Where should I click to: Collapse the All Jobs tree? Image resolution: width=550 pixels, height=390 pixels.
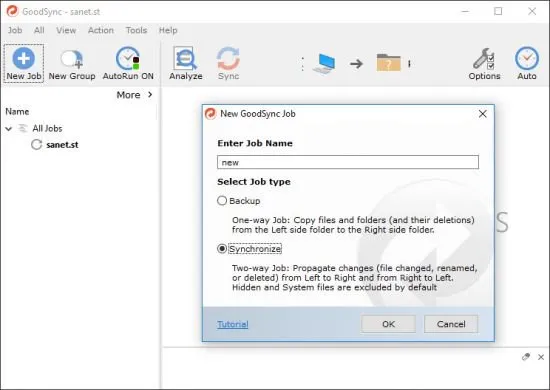point(9,129)
